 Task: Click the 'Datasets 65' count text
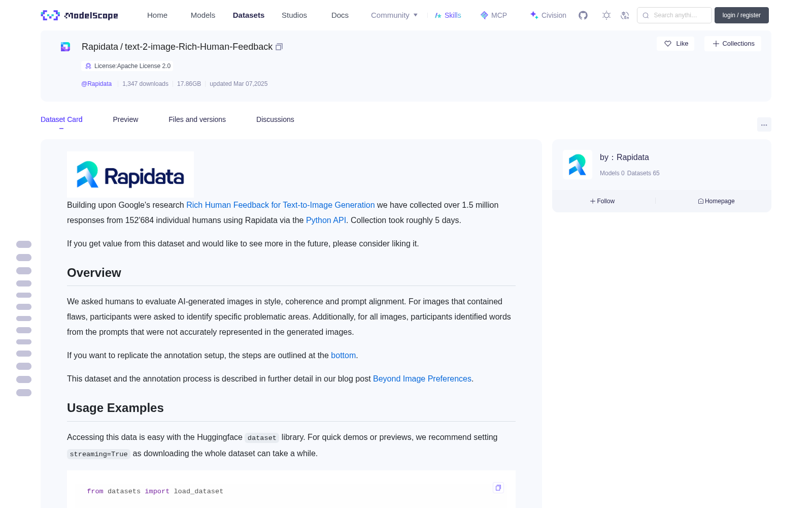pos(644,173)
